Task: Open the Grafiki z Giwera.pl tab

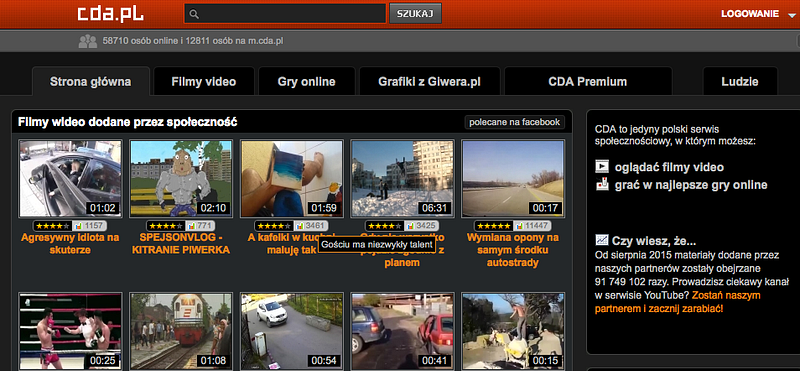Action: [430, 82]
